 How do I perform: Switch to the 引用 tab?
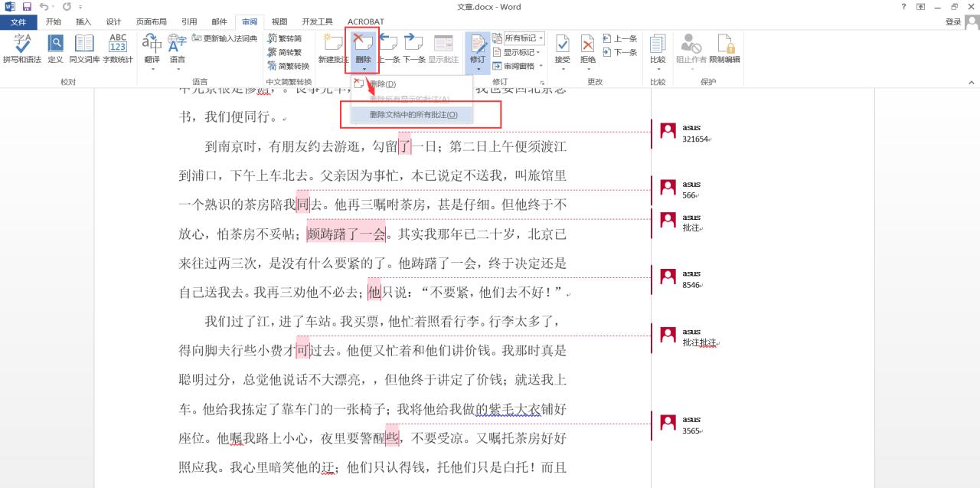(189, 22)
